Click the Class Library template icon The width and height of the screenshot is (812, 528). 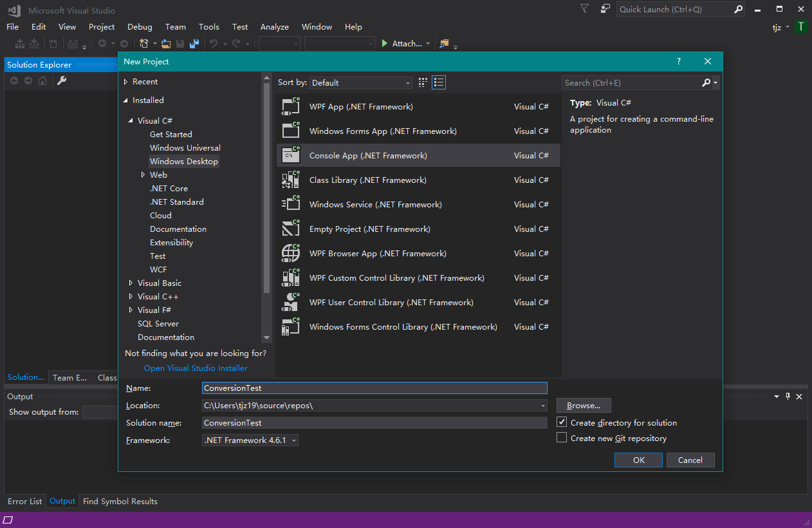click(291, 180)
